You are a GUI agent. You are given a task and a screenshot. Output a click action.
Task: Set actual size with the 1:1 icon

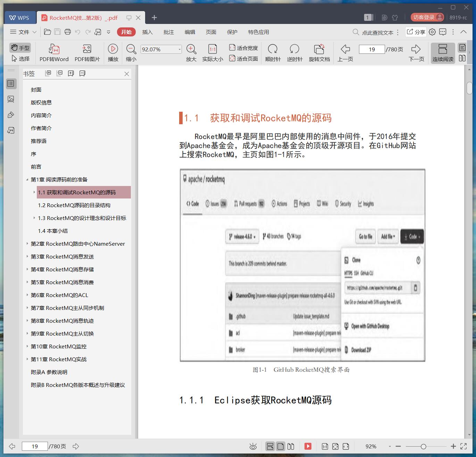pos(212,49)
